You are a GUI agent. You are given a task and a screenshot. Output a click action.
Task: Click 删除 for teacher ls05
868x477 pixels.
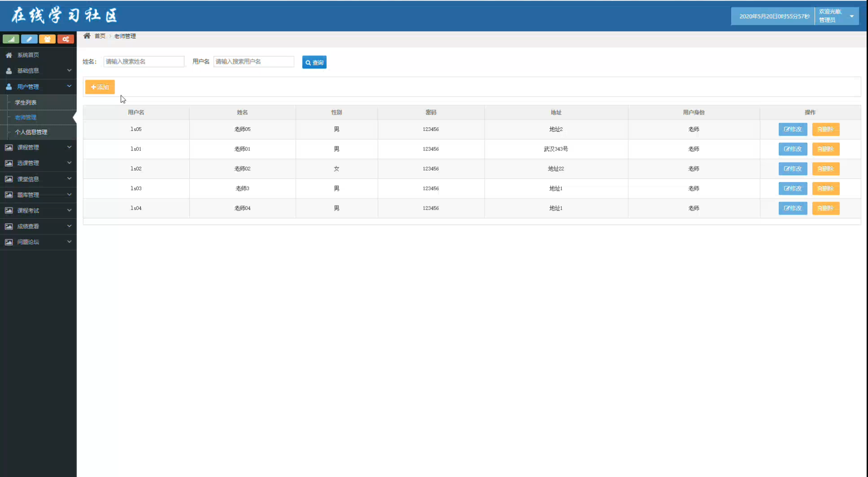click(825, 129)
